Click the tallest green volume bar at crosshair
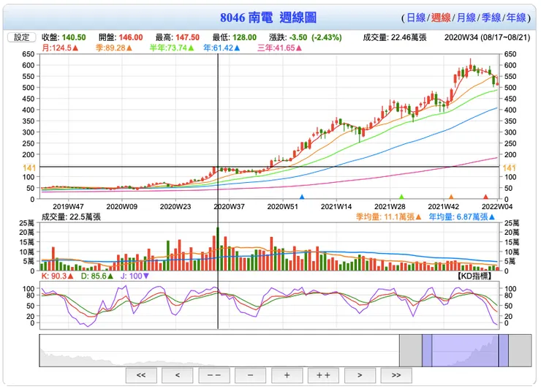Viewport: 541px width, 392px height. click(218, 249)
